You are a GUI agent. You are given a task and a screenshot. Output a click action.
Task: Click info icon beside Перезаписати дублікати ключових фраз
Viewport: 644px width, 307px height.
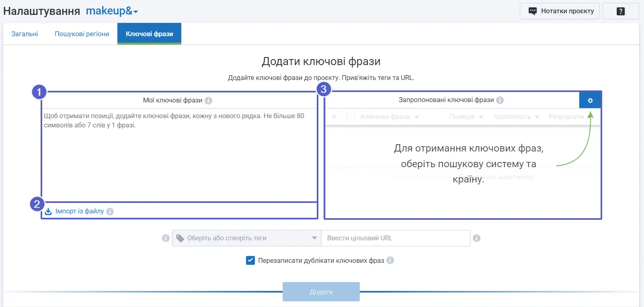(390, 260)
